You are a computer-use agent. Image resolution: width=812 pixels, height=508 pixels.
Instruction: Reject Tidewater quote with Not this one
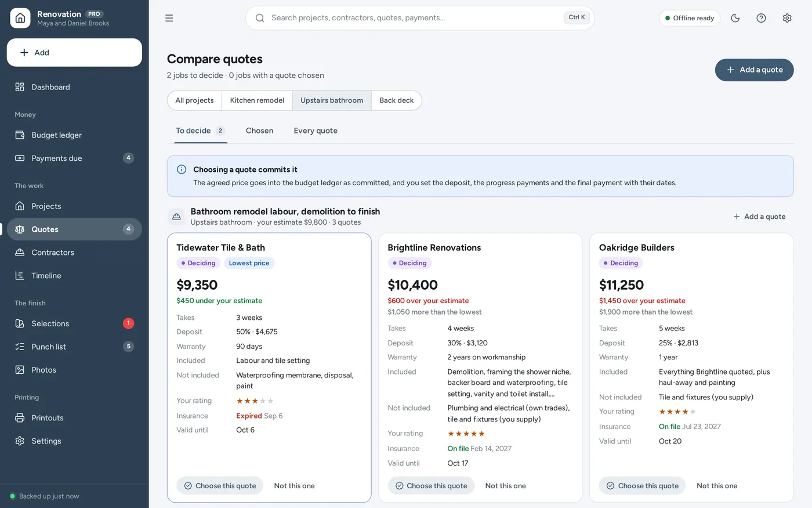[294, 486]
